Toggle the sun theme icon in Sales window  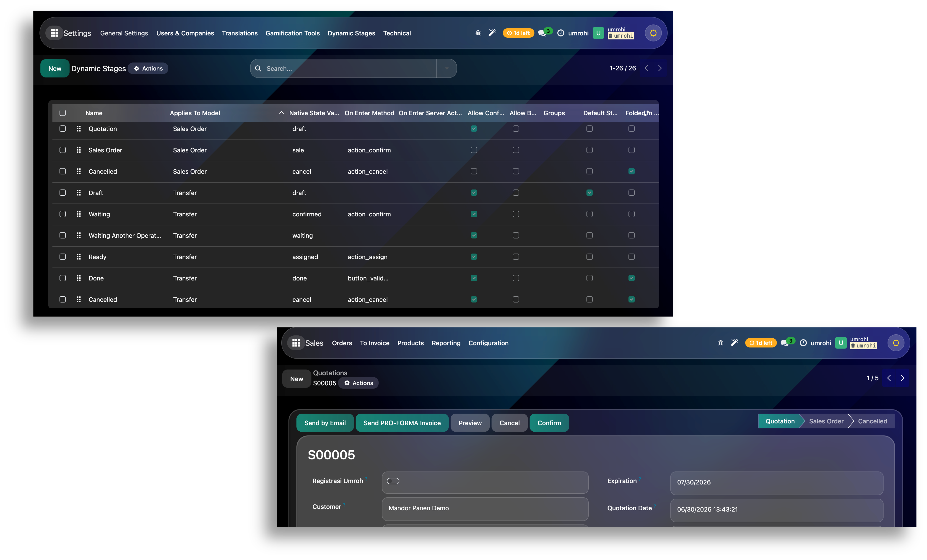(x=896, y=343)
